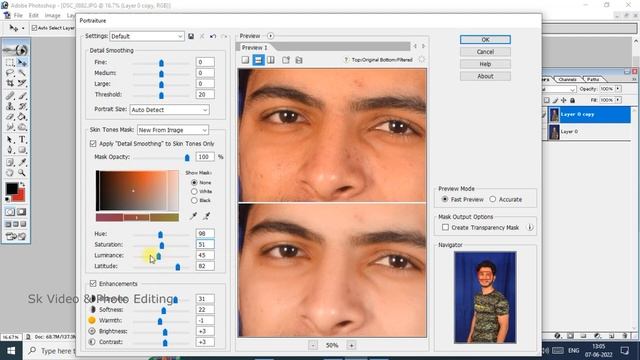640x360 pixels.
Task: Select the Type tool
Action: [22, 140]
